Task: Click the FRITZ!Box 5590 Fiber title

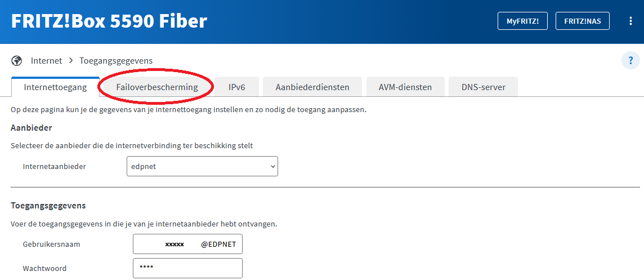Action: 109,21
